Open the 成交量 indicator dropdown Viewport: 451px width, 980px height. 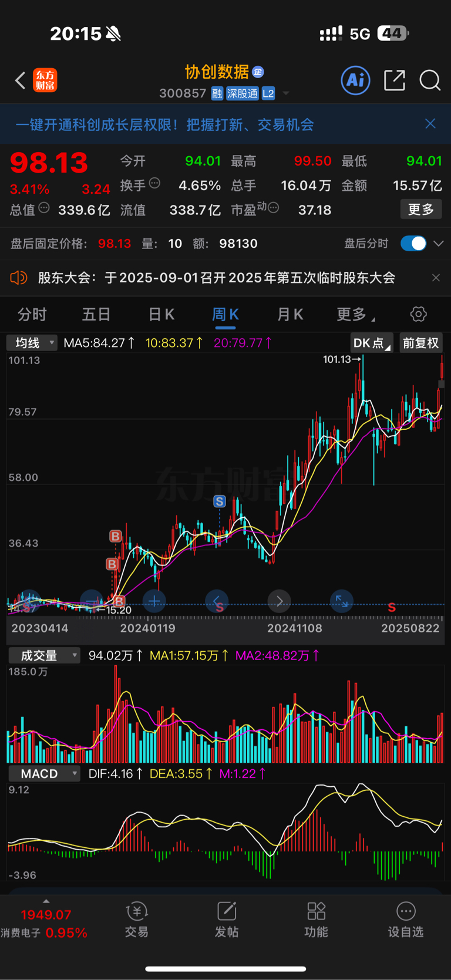pyautogui.click(x=45, y=655)
